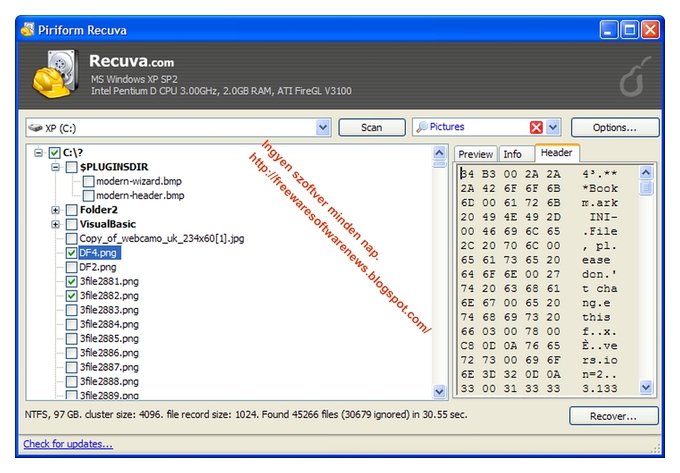The width and height of the screenshot is (680, 473).
Task: Check the $PLUGINSDIR folder checkbox
Action: click(72, 167)
